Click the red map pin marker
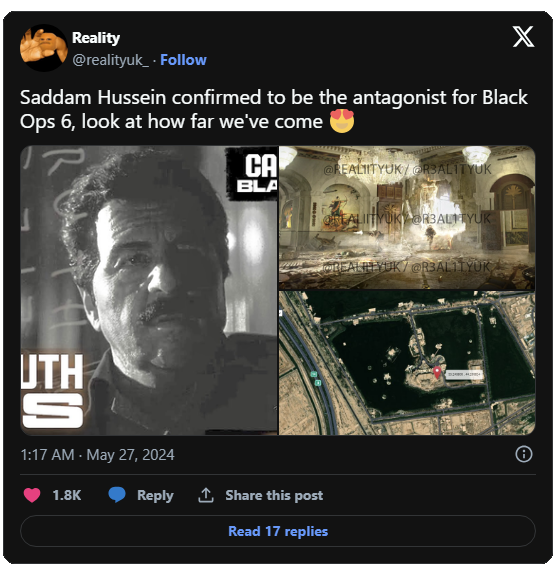Screen dimensions: 560x568 [x=437, y=372]
